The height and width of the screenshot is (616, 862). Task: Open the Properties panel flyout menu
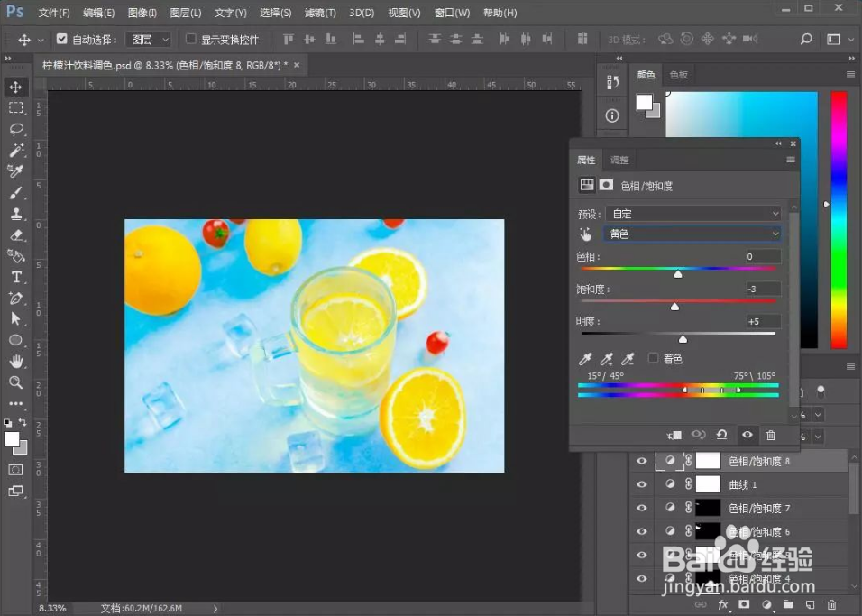point(791,160)
